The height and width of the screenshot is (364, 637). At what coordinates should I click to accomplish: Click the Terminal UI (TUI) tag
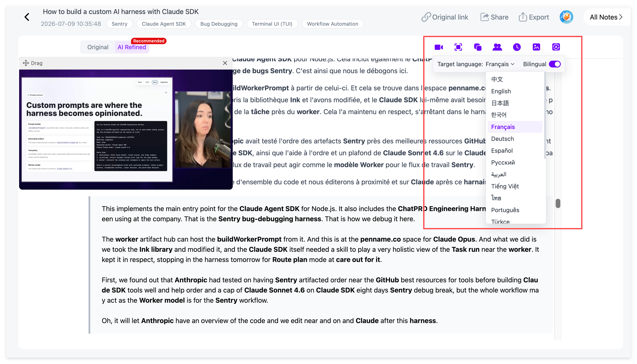(x=272, y=24)
